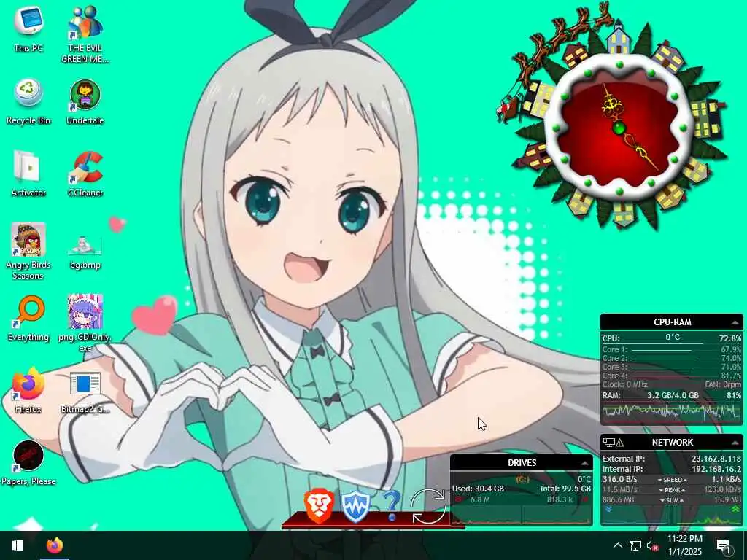Click the 1.1 kB/s upload speed value
The width and height of the screenshot is (747, 560).
coord(727,480)
